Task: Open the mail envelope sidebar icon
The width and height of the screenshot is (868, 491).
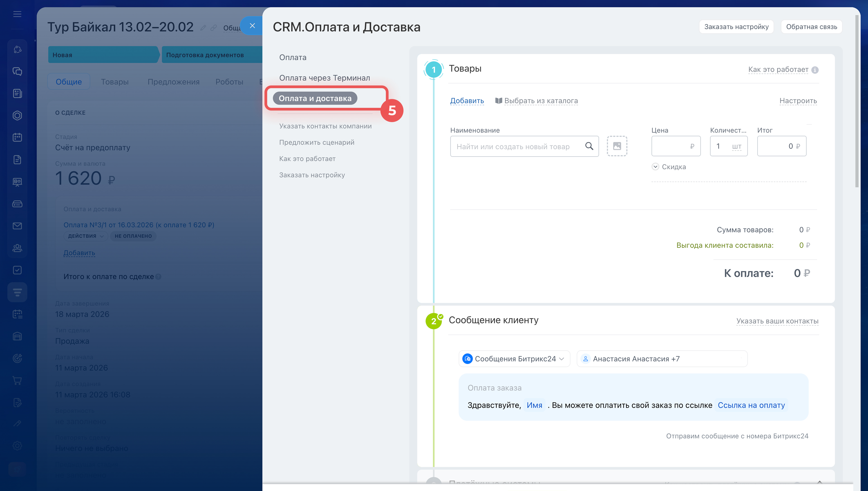Action: (x=17, y=226)
